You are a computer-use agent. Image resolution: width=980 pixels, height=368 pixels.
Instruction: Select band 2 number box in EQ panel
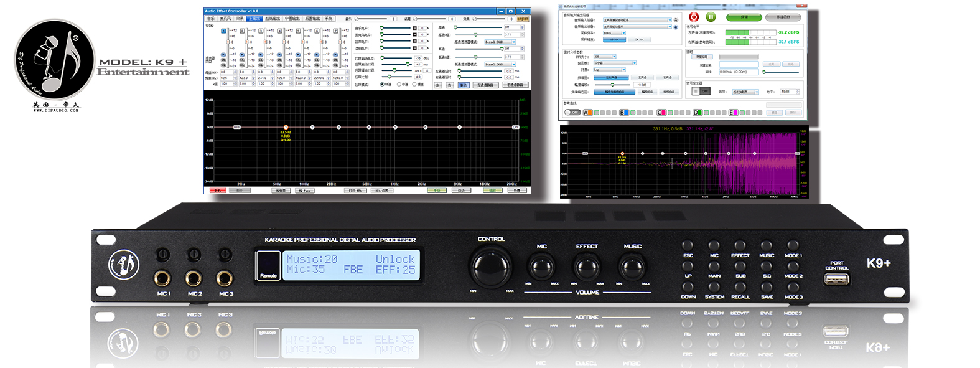[242, 31]
